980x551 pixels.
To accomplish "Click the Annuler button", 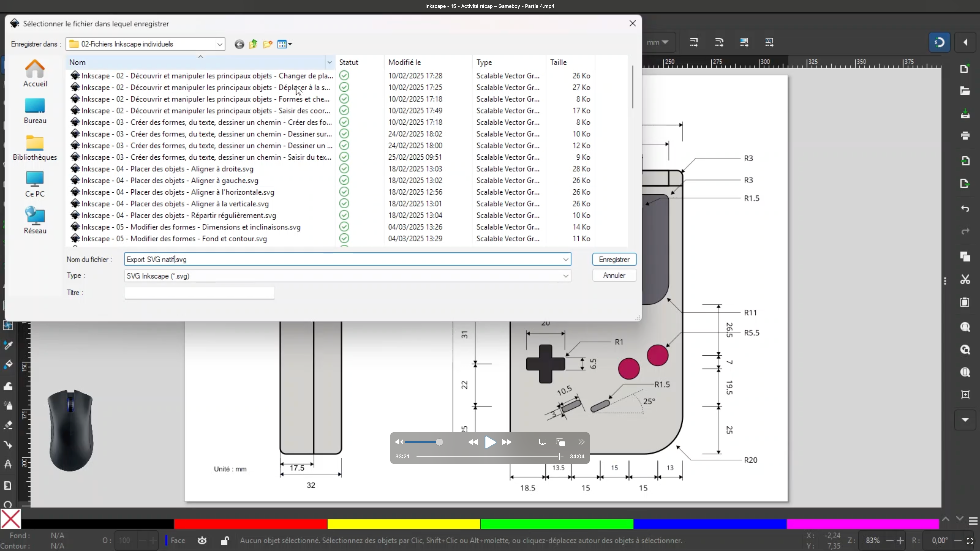I will [x=614, y=275].
